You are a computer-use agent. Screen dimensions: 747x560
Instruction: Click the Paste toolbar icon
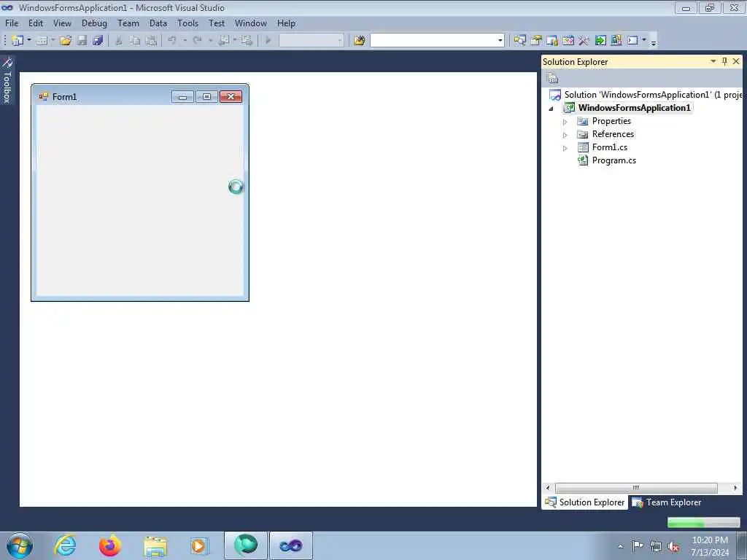click(x=151, y=41)
